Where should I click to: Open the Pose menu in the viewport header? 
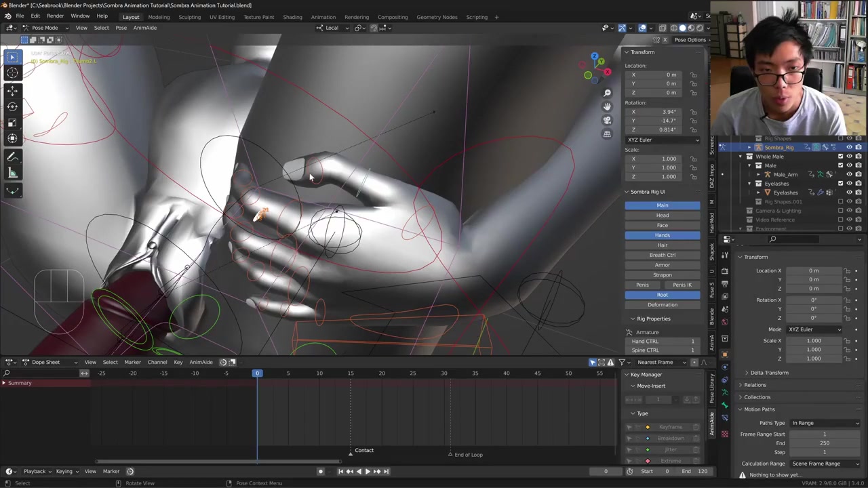tap(121, 28)
